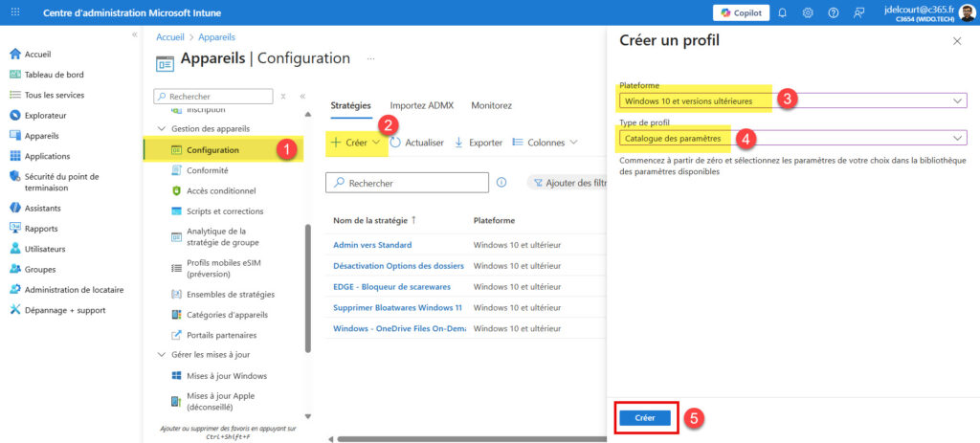Open Accueil in the left navigation
The height and width of the screenshot is (443, 980).
click(x=37, y=54)
